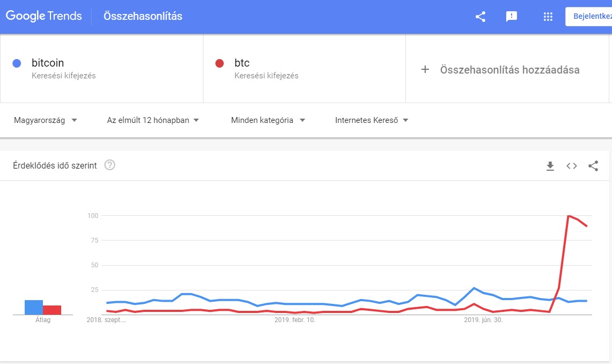The height and width of the screenshot is (364, 612).
Task: Open help icon next to Érdeklődés idő szerint
Action: point(110,165)
